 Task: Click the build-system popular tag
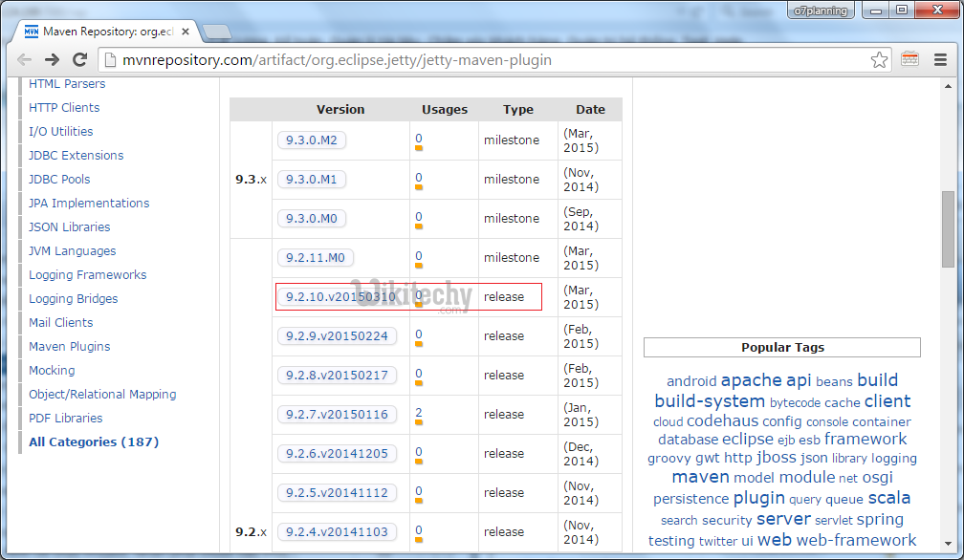tap(709, 401)
